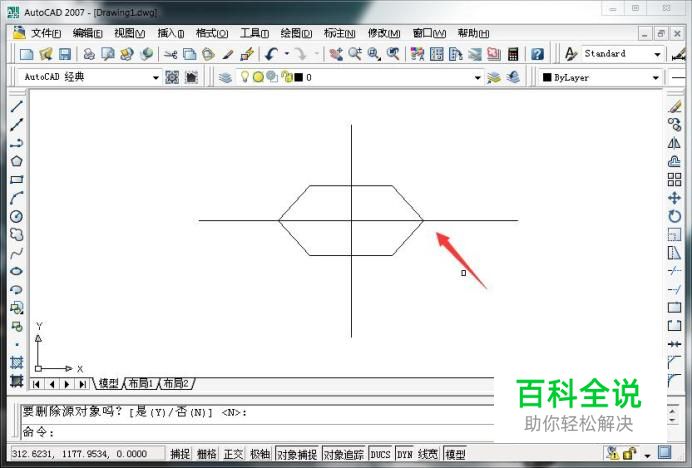Select the Line tool
692x468 pixels.
click(17, 106)
